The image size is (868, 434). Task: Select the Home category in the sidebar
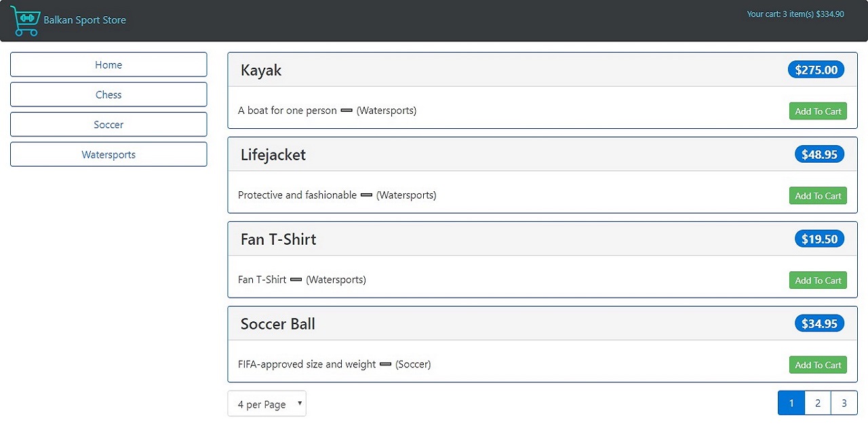[x=108, y=64]
